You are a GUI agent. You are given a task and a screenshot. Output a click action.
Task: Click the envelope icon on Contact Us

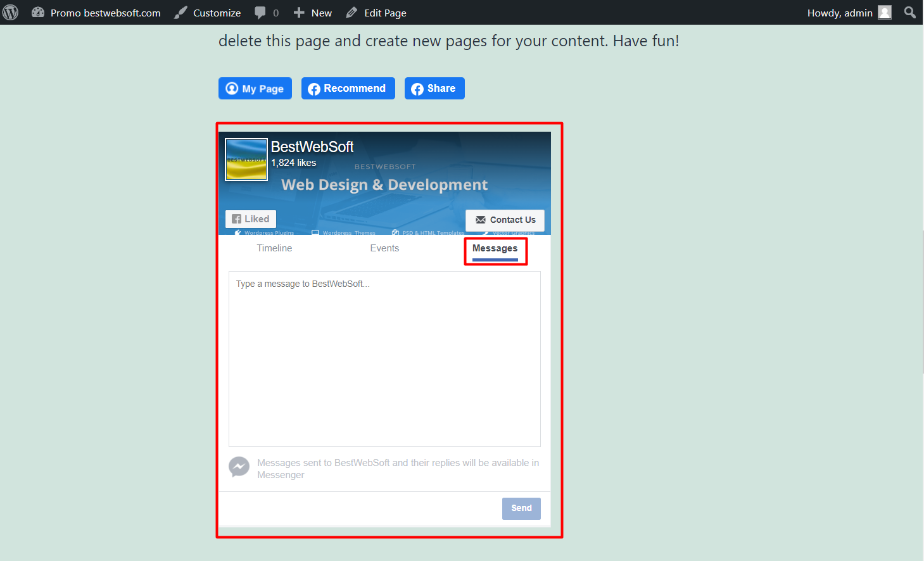coord(481,220)
